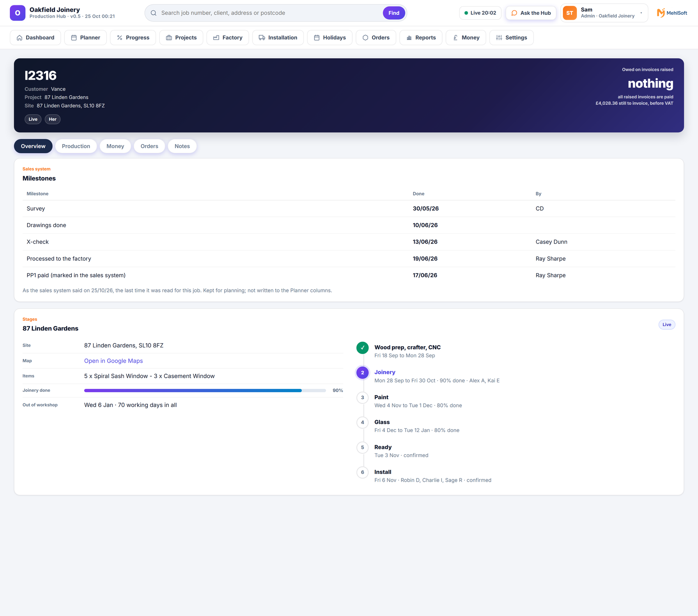Click the Survey milestone date 30/05/26
The height and width of the screenshot is (616, 698).
426,209
